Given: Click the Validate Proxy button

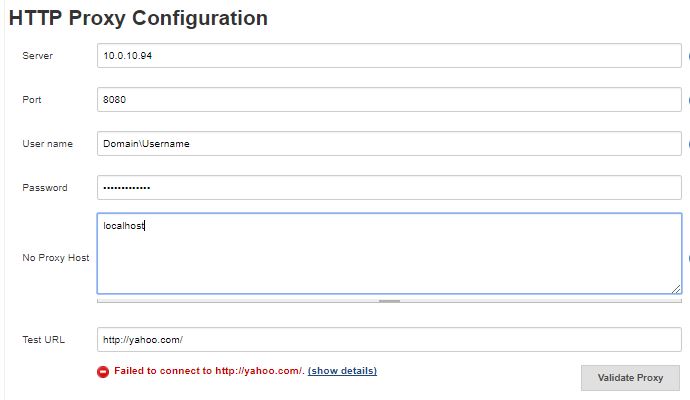Looking at the screenshot, I should coord(630,378).
